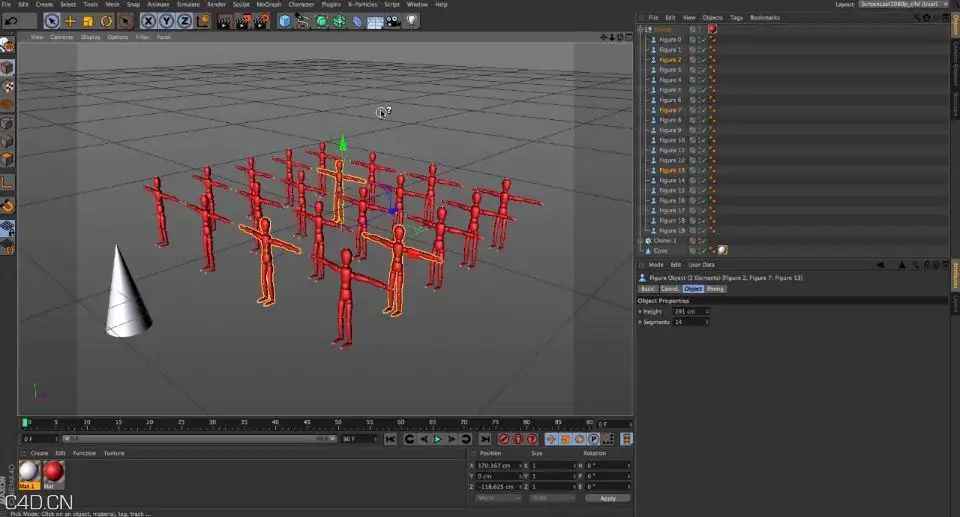Click the floor environment grid icon

point(375,21)
